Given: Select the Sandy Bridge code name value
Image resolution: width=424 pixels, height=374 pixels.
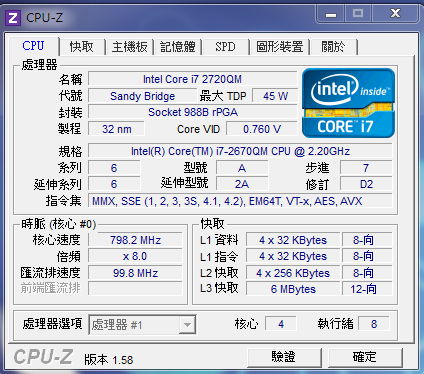Looking at the screenshot, I should [143, 96].
